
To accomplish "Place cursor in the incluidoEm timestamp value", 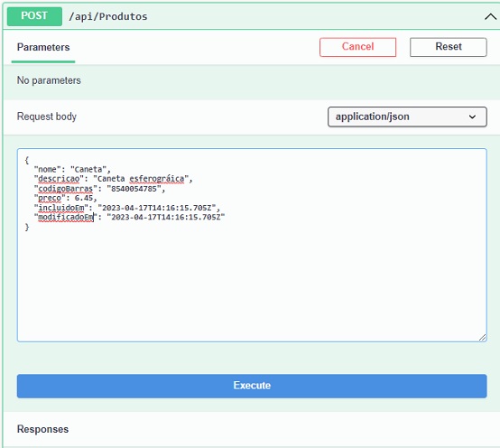I will pos(157,208).
